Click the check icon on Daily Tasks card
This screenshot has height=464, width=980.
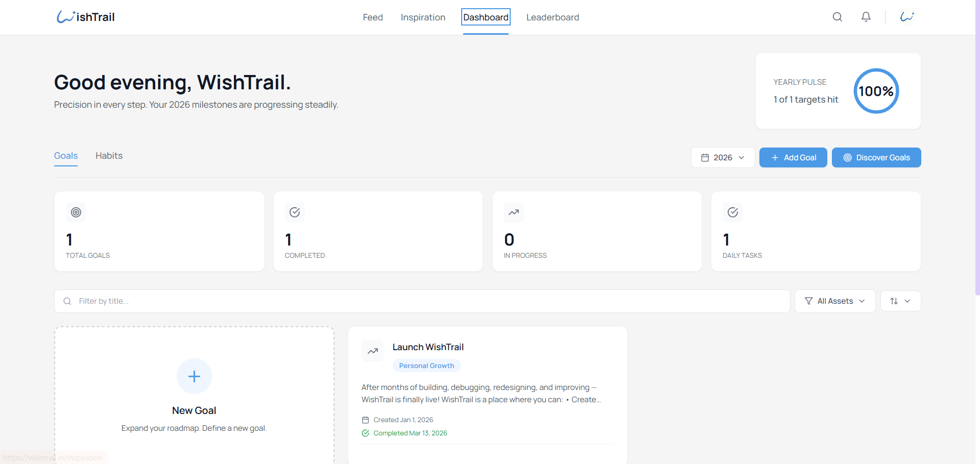tap(732, 212)
